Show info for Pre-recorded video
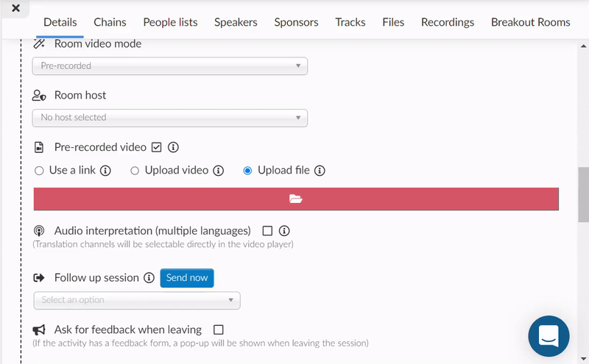 click(x=173, y=147)
